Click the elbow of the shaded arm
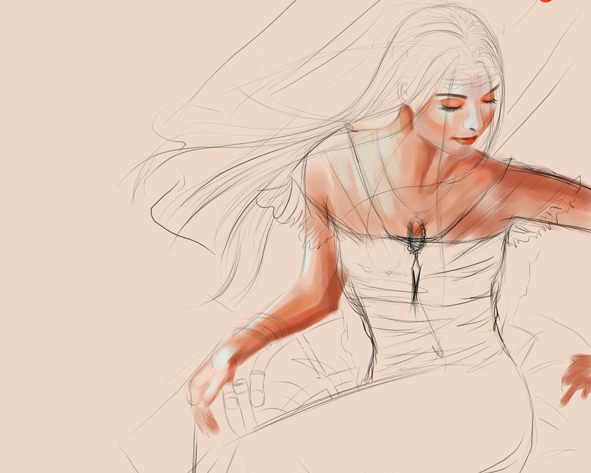591x473 pixels. pyautogui.click(x=332, y=298)
